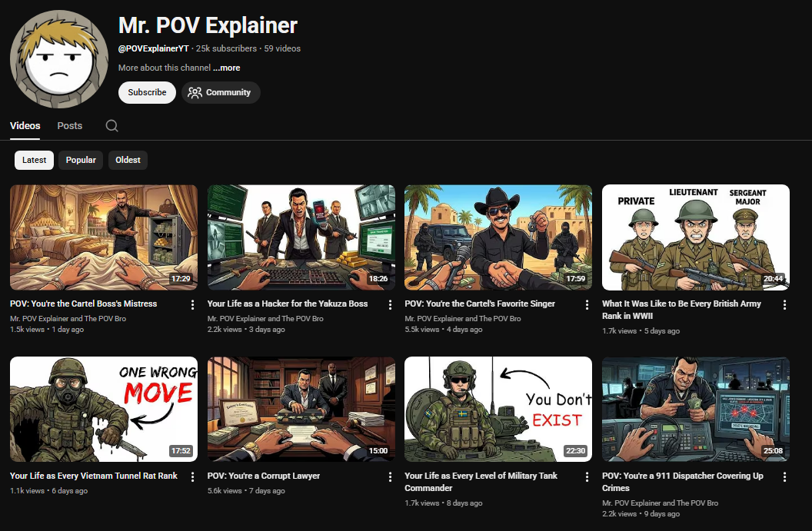Click the people icon on the Community button
Viewport: 812px width, 531px height.
(194, 92)
